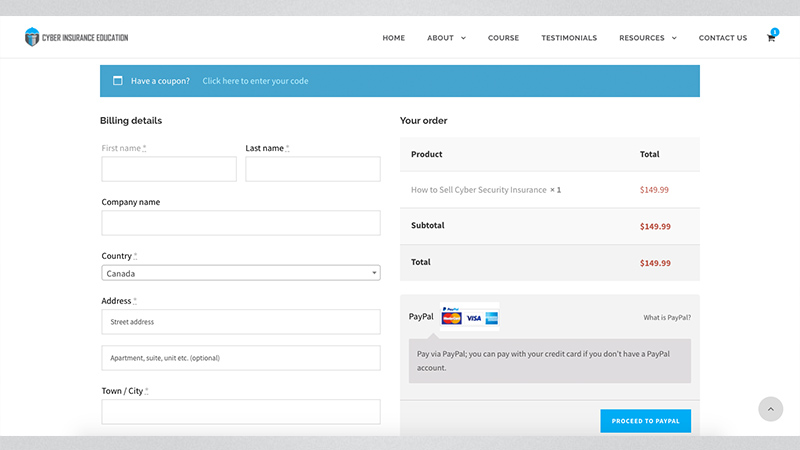Expand the Resources menu chevron
This screenshot has width=800, height=450.
click(x=674, y=38)
